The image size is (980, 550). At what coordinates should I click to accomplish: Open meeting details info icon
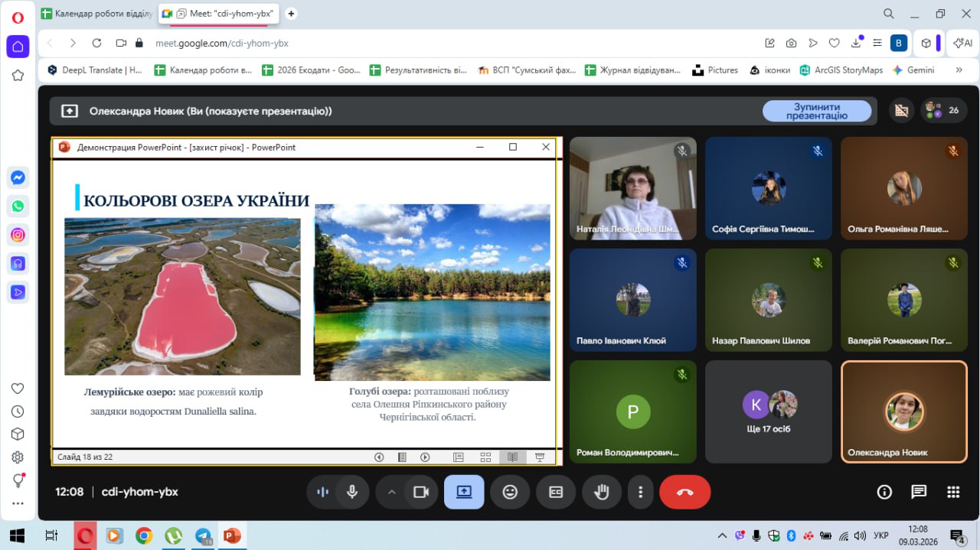(884, 492)
